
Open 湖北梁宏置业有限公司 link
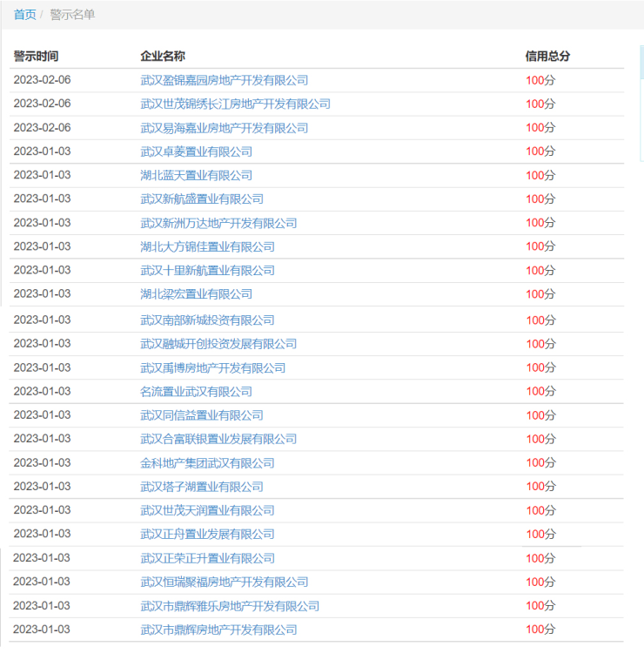(196, 293)
